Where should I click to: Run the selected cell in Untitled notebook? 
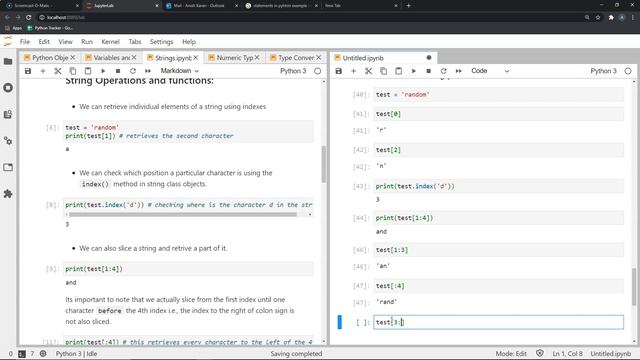(413, 71)
